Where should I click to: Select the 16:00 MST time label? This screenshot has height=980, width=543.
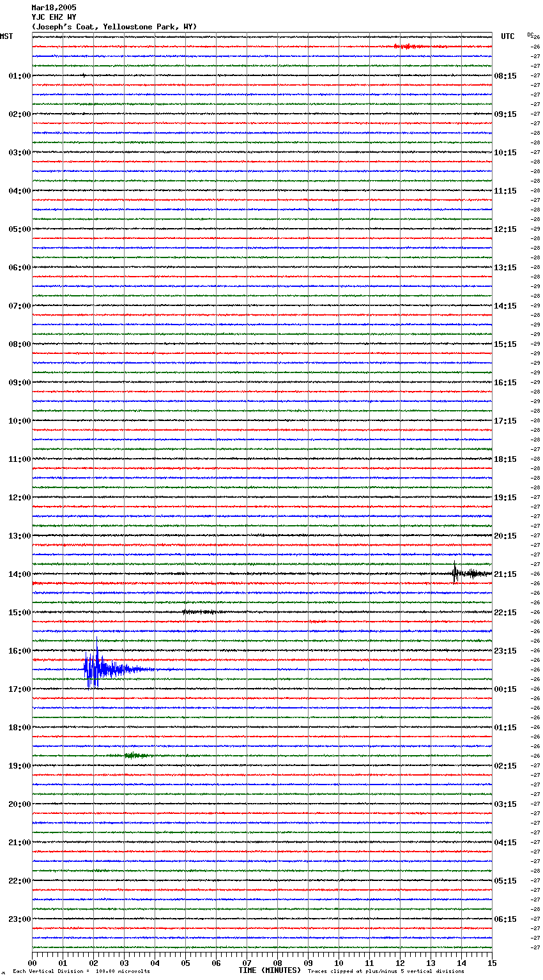[x=20, y=651]
